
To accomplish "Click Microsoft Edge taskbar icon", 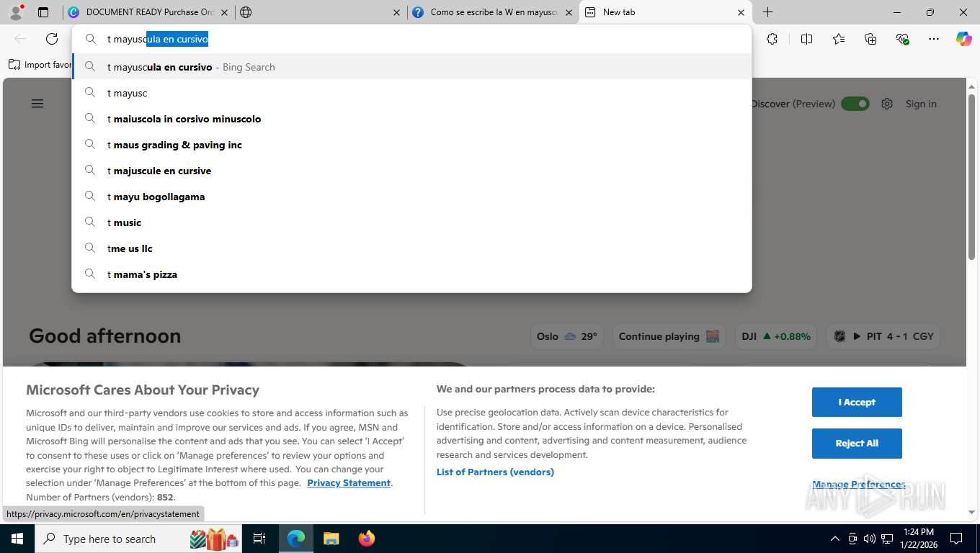I will pos(296,539).
